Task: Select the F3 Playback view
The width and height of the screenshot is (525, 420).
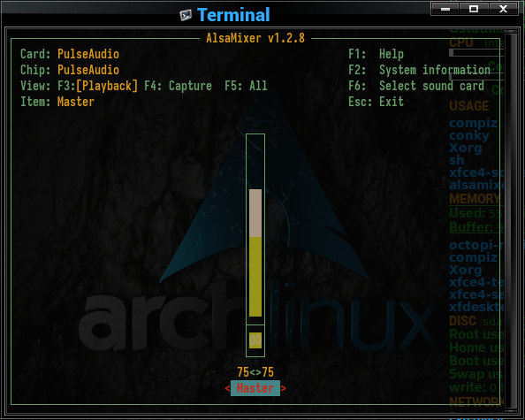Action: point(97,86)
